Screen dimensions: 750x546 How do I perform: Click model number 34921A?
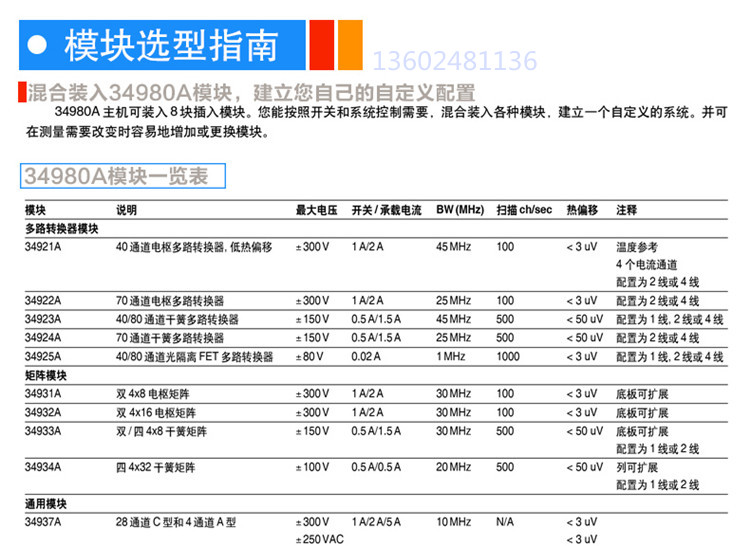click(43, 247)
